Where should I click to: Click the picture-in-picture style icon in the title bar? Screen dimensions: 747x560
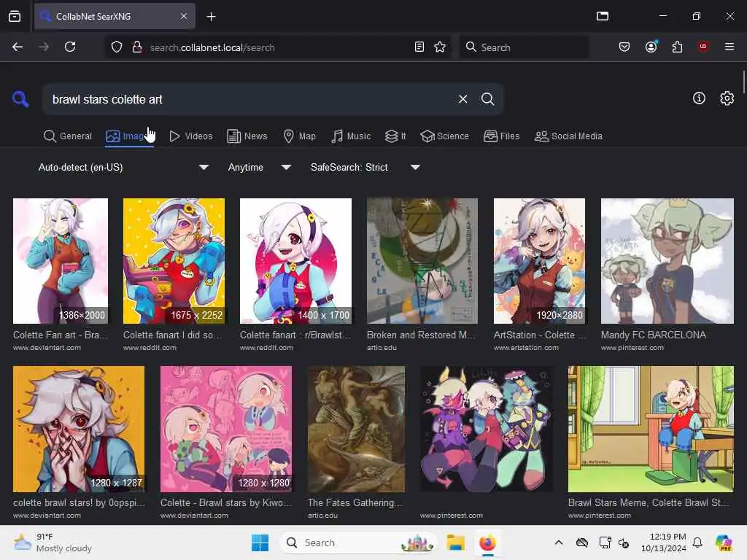click(x=602, y=16)
